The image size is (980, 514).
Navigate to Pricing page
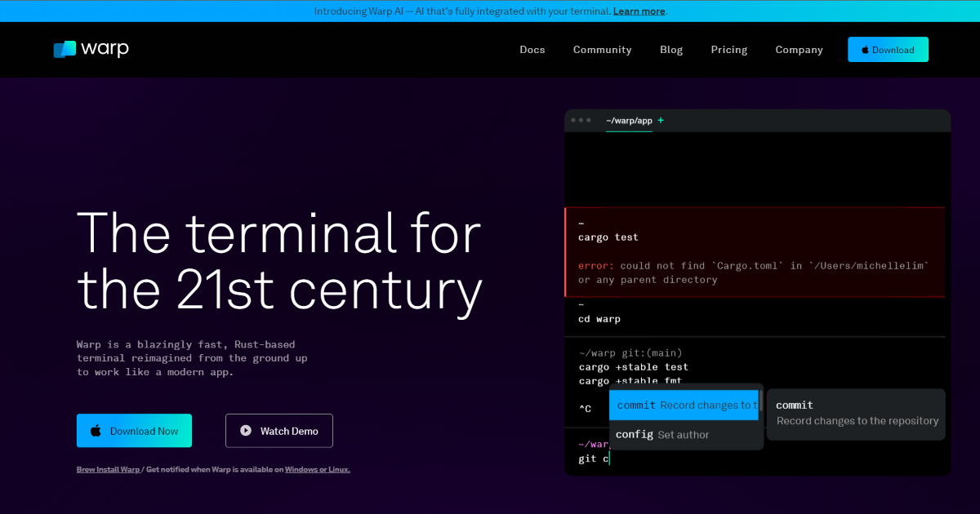728,50
